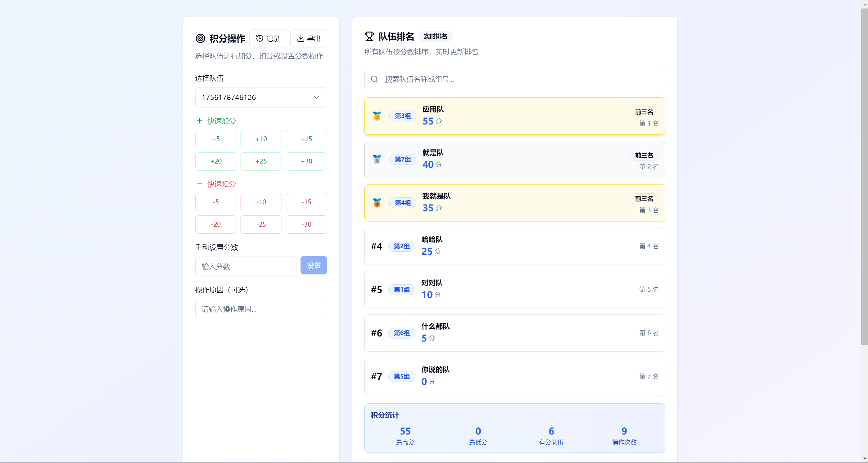Click the trophy icon beside 队伍排名

[369, 36]
